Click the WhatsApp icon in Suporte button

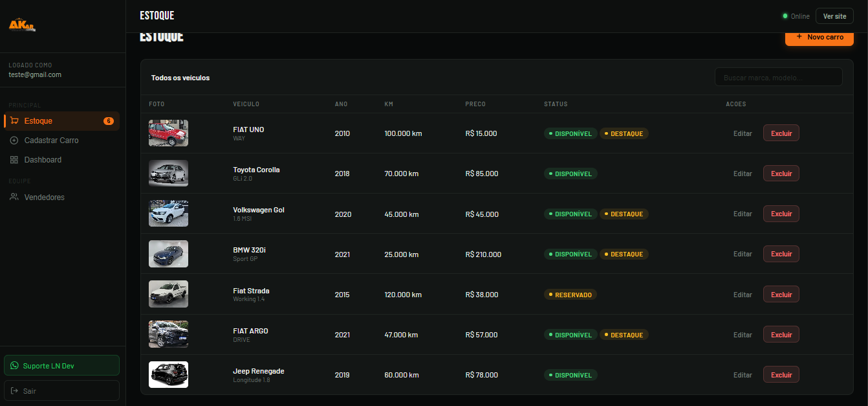(x=15, y=366)
